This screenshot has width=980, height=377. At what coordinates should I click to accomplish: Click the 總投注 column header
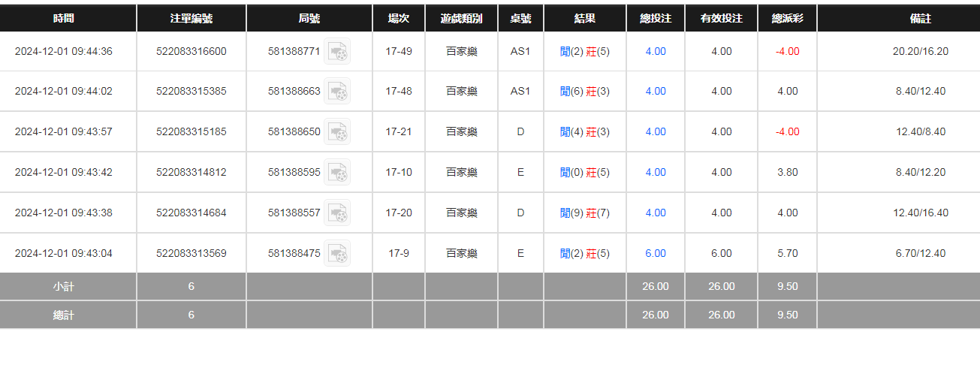pyautogui.click(x=656, y=19)
